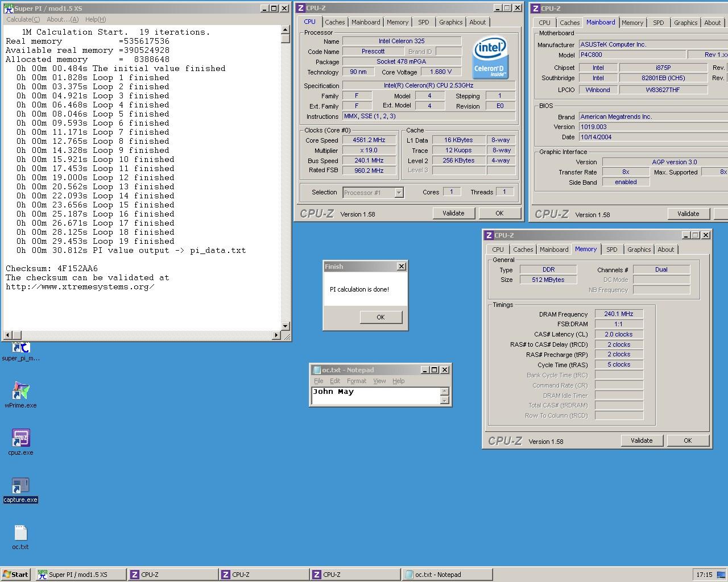Click Validate in CPU-Z CPU window

tap(453, 213)
